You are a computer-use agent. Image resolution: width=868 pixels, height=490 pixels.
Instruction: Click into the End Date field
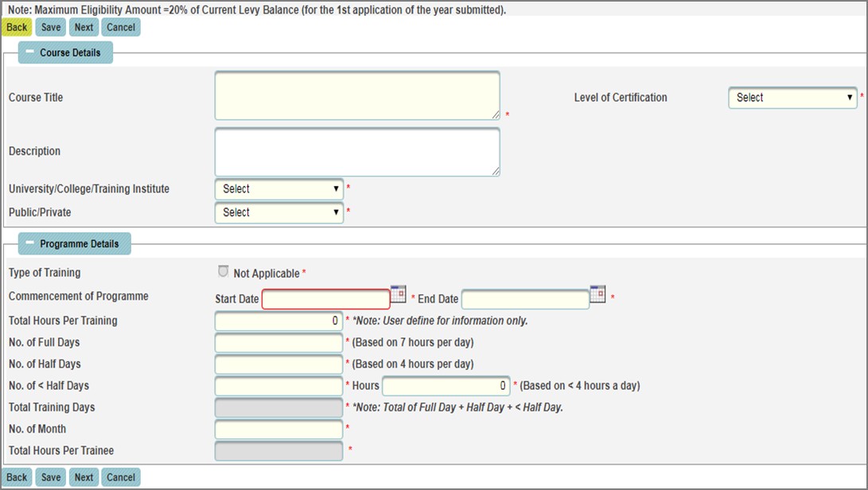pyautogui.click(x=525, y=299)
